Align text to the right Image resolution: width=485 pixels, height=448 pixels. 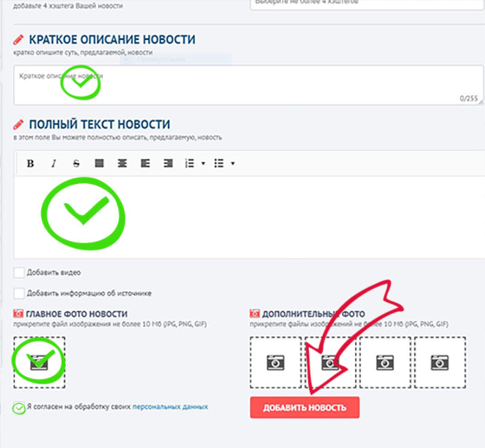tap(167, 163)
